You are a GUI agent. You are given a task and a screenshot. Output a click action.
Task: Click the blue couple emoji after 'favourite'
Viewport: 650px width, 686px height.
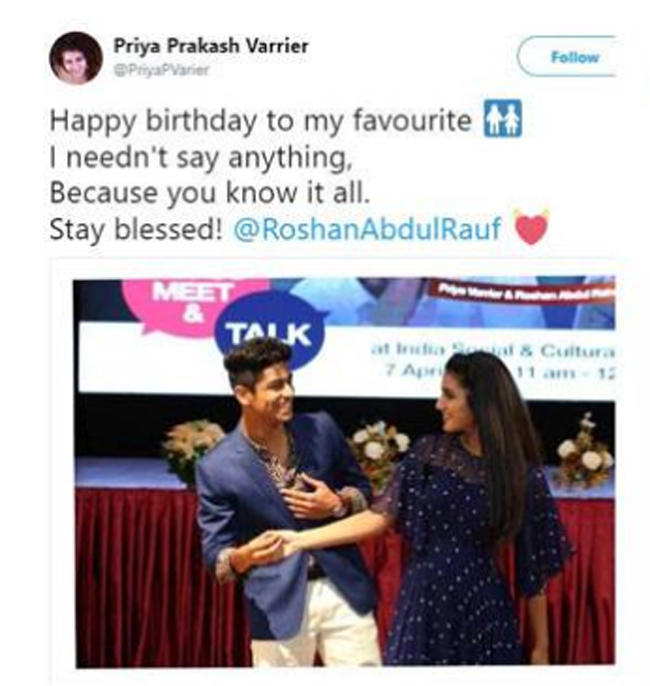(502, 119)
